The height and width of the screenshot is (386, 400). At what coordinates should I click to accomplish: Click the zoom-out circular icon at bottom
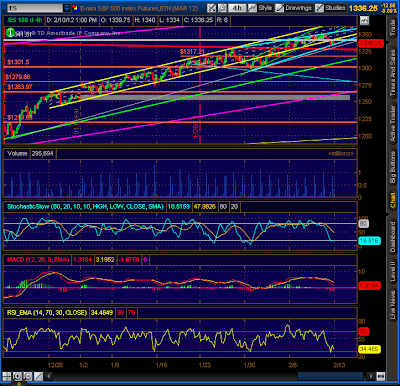28,376
